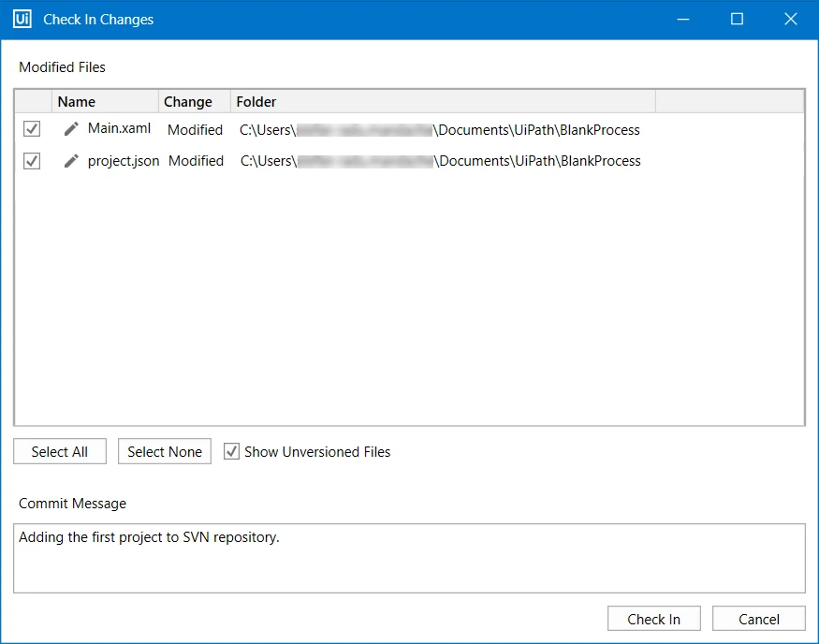Click the pencil icon beside Main.xaml
This screenshot has height=644, width=819.
point(71,128)
